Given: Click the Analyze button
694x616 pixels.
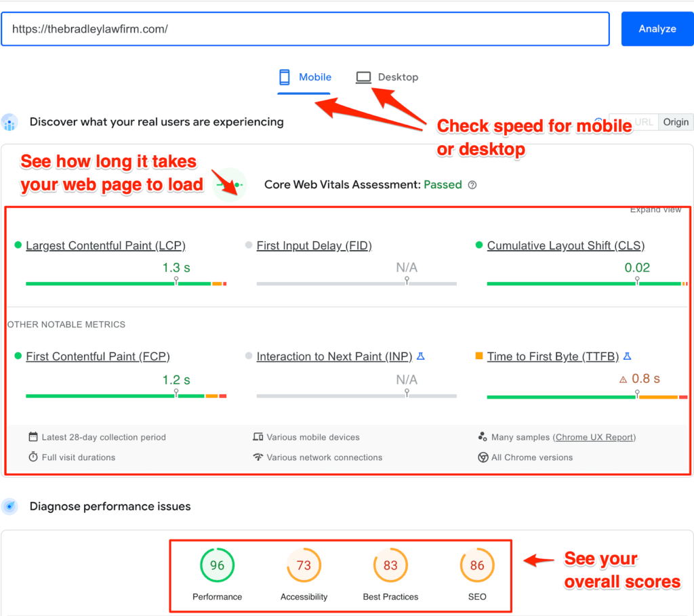Looking at the screenshot, I should click(657, 29).
